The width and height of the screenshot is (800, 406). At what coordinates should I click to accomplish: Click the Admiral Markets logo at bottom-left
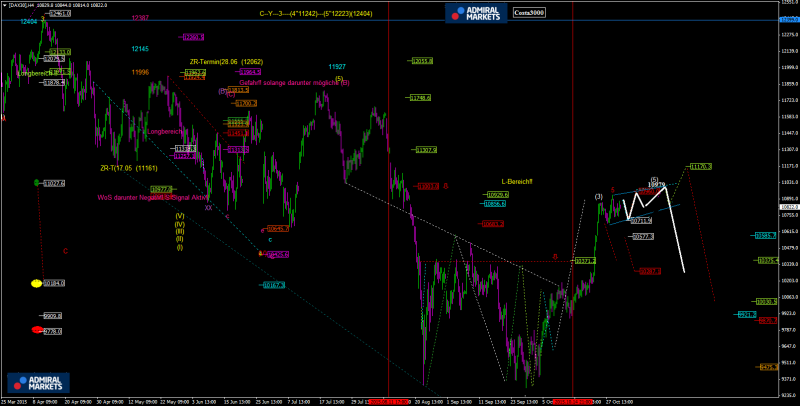pos(37,383)
